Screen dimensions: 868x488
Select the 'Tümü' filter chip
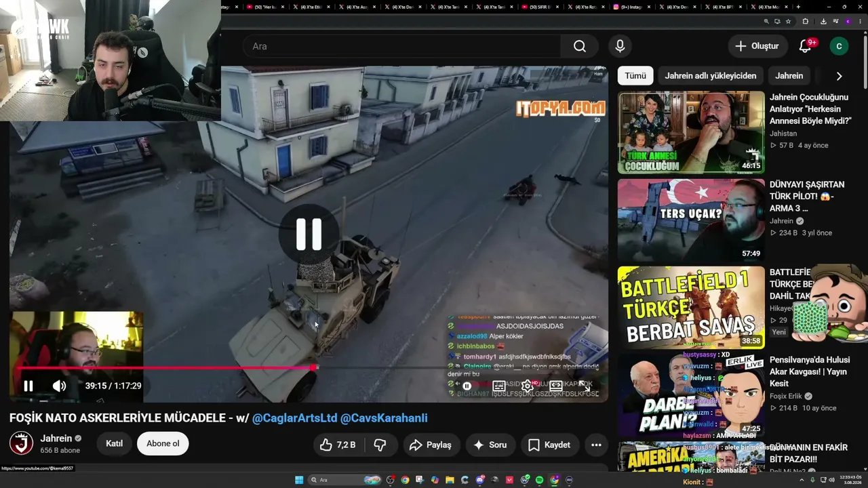pyautogui.click(x=635, y=76)
